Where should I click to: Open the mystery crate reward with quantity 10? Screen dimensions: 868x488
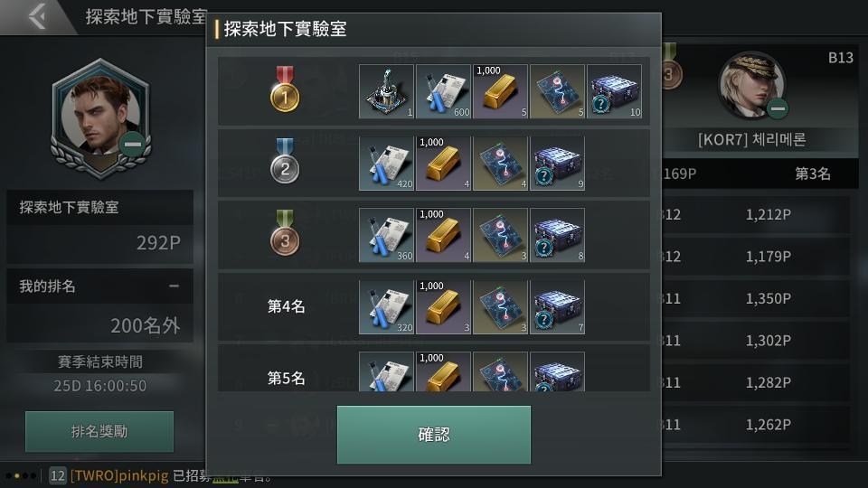coord(615,91)
